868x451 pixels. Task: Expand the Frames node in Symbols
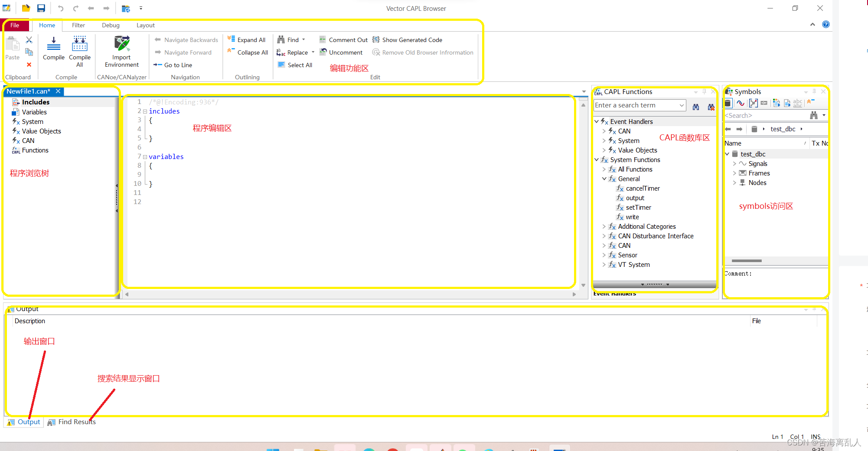point(734,173)
